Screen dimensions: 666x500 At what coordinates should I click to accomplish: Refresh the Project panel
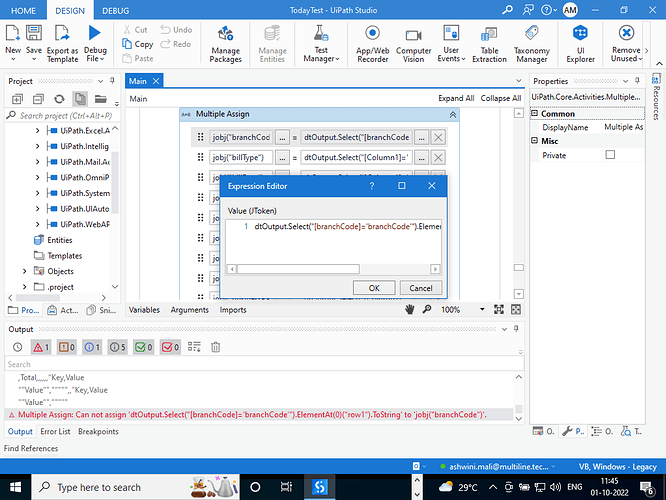pyautogui.click(x=59, y=99)
